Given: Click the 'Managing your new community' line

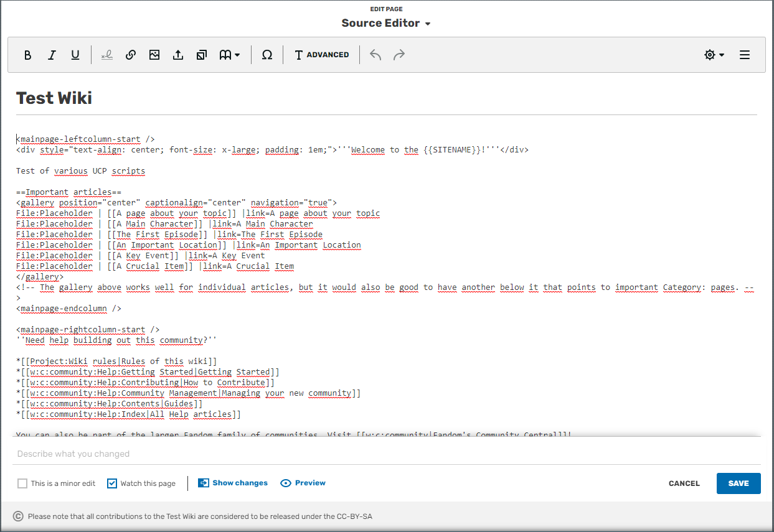Looking at the screenshot, I should click(x=189, y=393).
